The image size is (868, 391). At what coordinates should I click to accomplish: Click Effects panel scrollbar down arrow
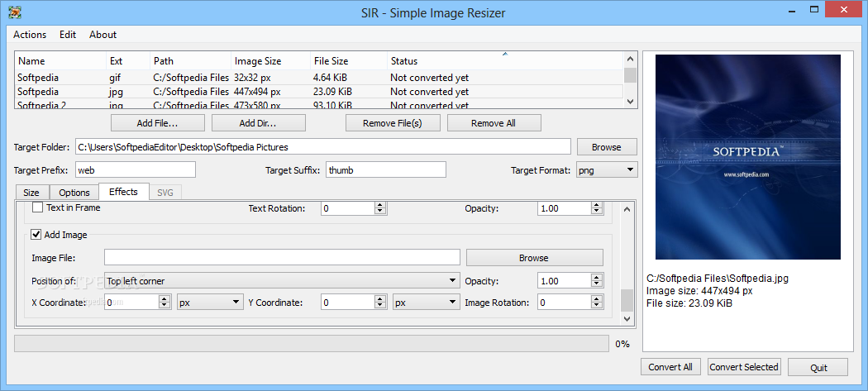(627, 318)
